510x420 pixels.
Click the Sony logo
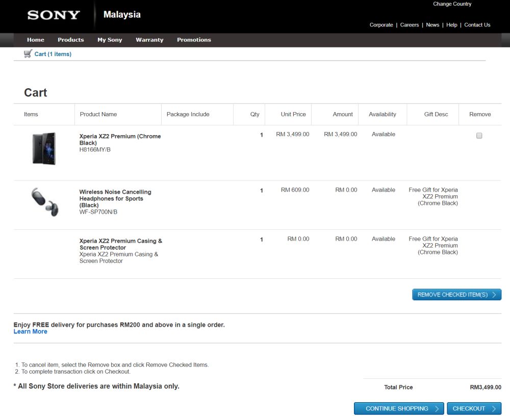tap(54, 15)
